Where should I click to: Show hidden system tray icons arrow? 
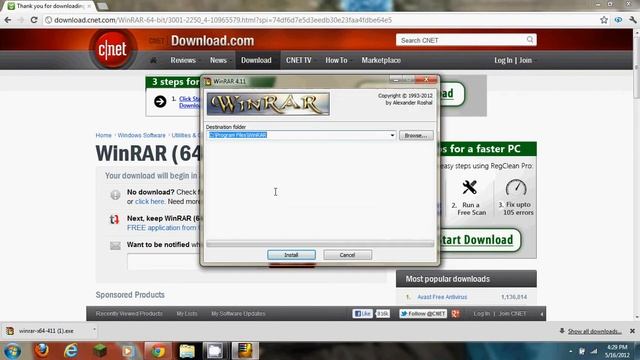click(571, 351)
